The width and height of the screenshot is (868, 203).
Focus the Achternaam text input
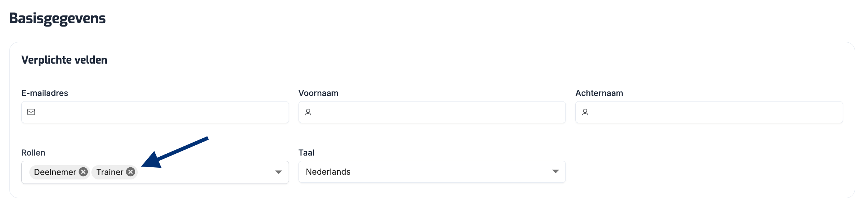[714, 112]
